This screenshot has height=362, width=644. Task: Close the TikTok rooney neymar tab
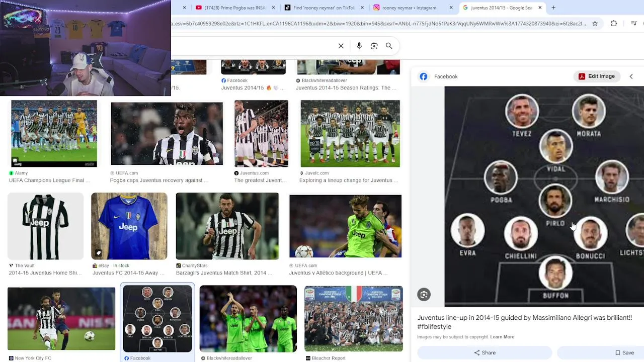362,8
